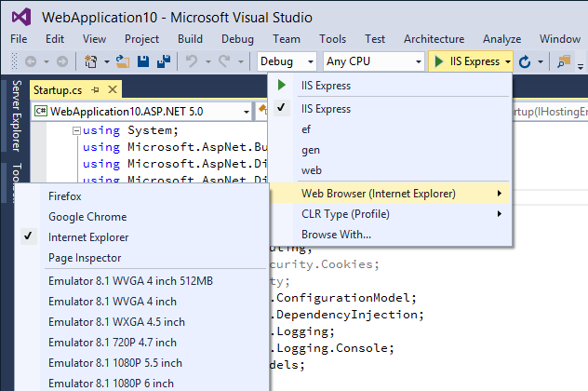This screenshot has height=391, width=588.
Task: Click the Undo arrow icon
Action: [192, 61]
